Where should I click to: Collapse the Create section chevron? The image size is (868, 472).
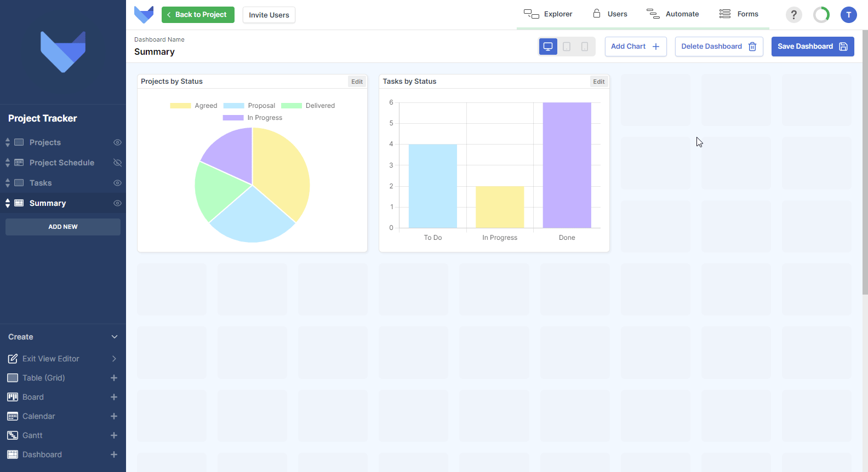(115, 337)
